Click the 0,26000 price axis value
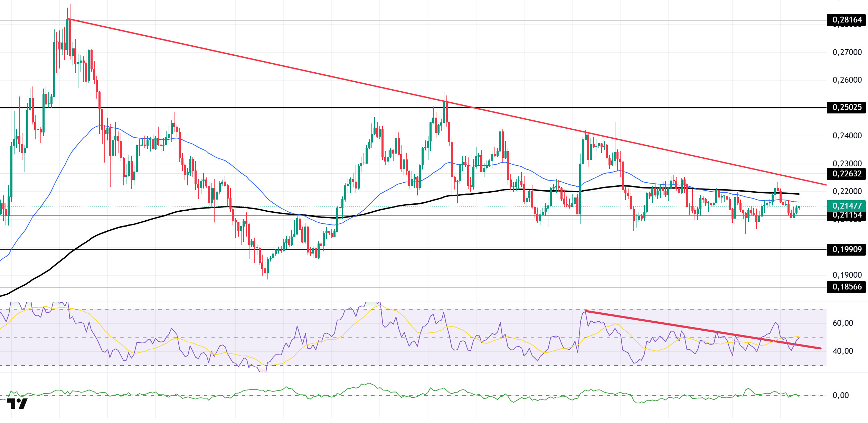The image size is (868, 423). click(847, 80)
